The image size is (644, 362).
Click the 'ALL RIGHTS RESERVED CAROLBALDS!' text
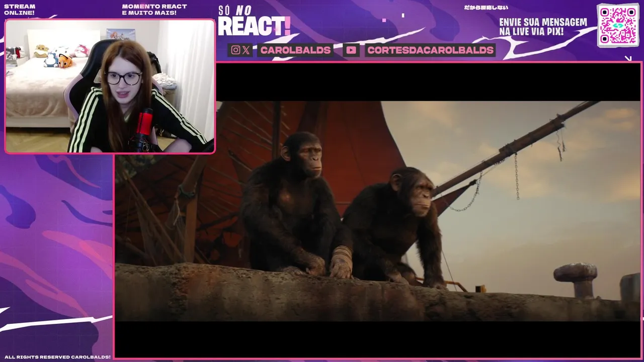coord(57,357)
